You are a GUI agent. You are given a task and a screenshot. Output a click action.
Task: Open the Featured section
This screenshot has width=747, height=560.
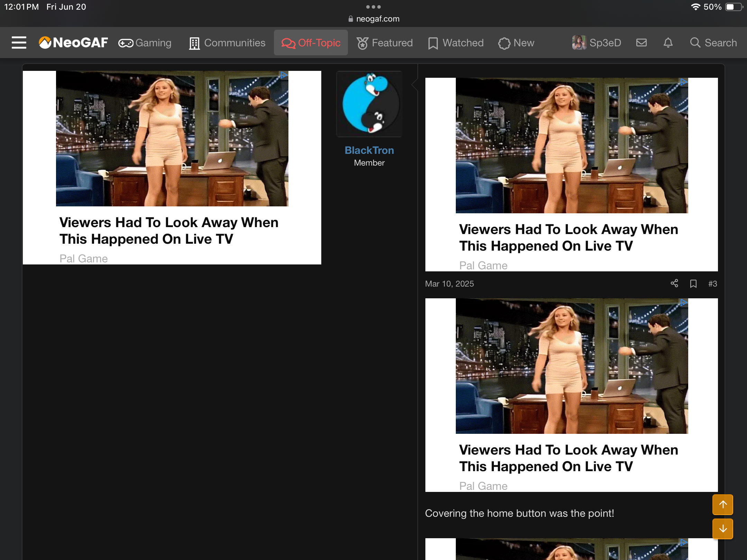pos(385,43)
